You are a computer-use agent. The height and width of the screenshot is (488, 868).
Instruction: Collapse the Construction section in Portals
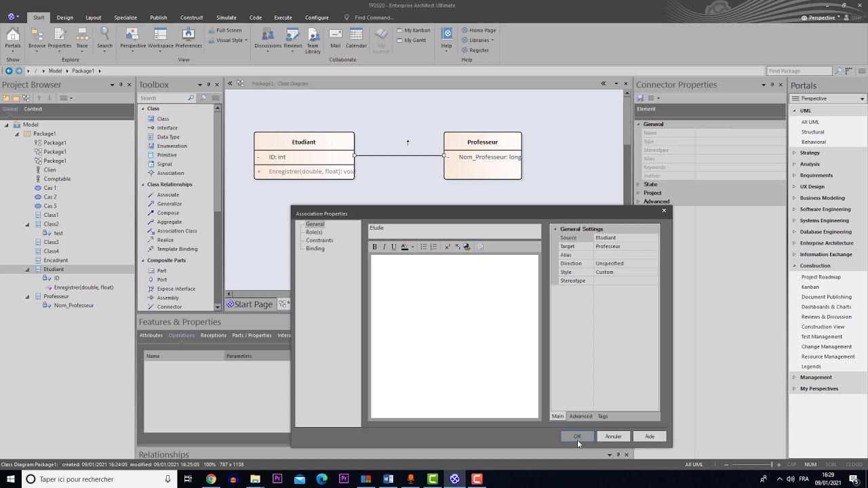(794, 266)
